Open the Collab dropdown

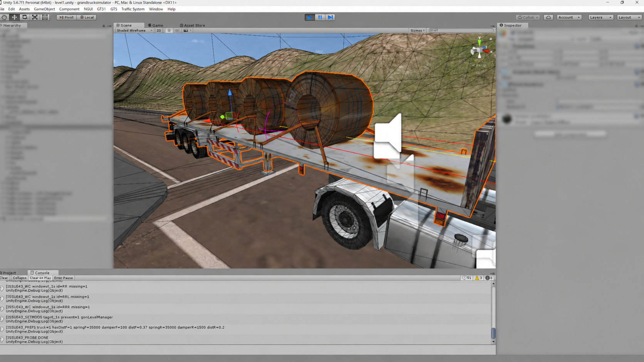(x=528, y=17)
